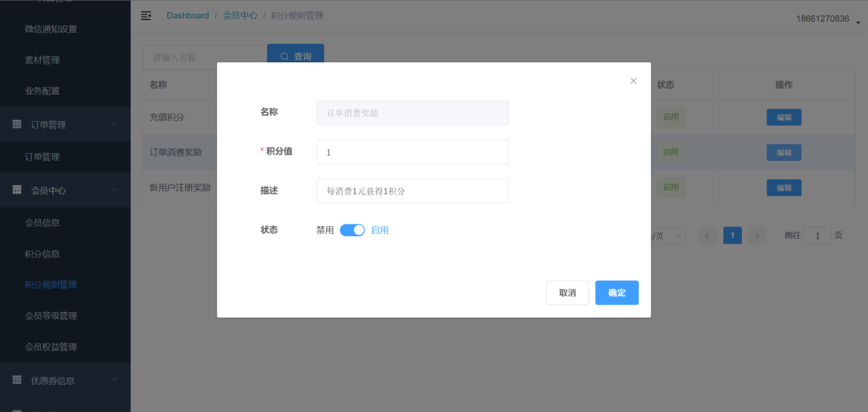Viewport: 868px width, 412px height.
Task: Open 会员等级管理 menu item
Action: 51,316
